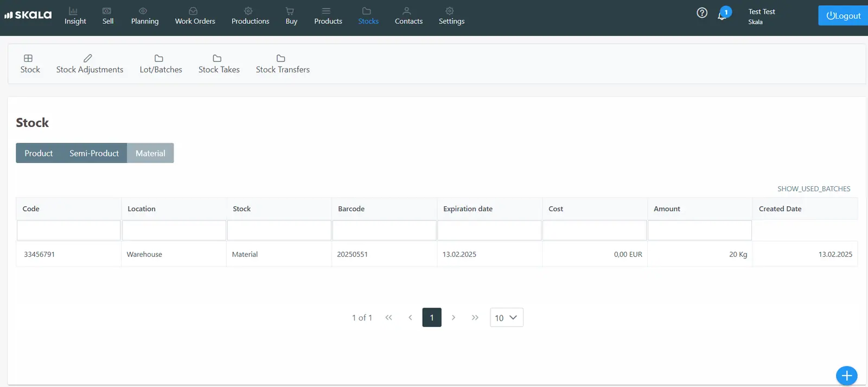Select the Product tab
Image resolution: width=868 pixels, height=387 pixels.
pos(39,153)
